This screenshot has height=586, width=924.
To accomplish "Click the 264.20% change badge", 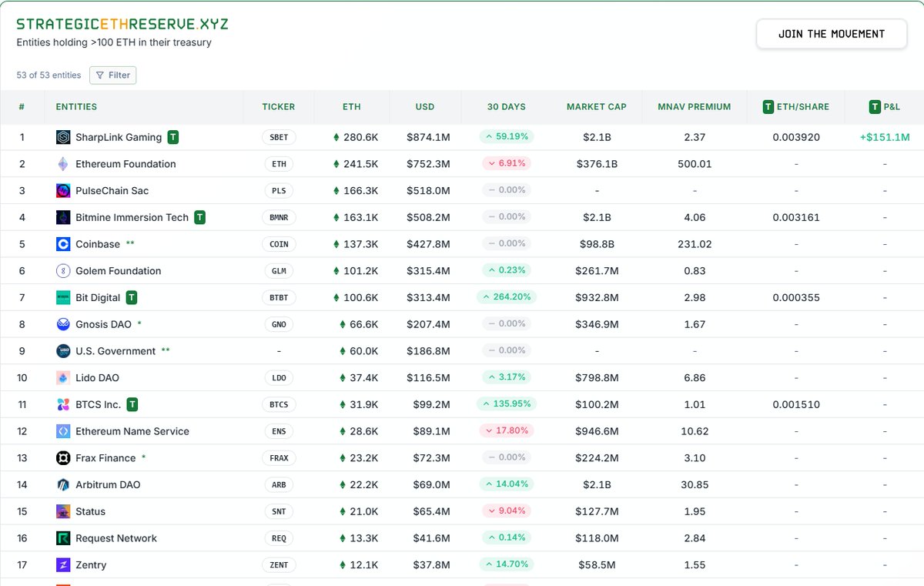I will pyautogui.click(x=507, y=296).
